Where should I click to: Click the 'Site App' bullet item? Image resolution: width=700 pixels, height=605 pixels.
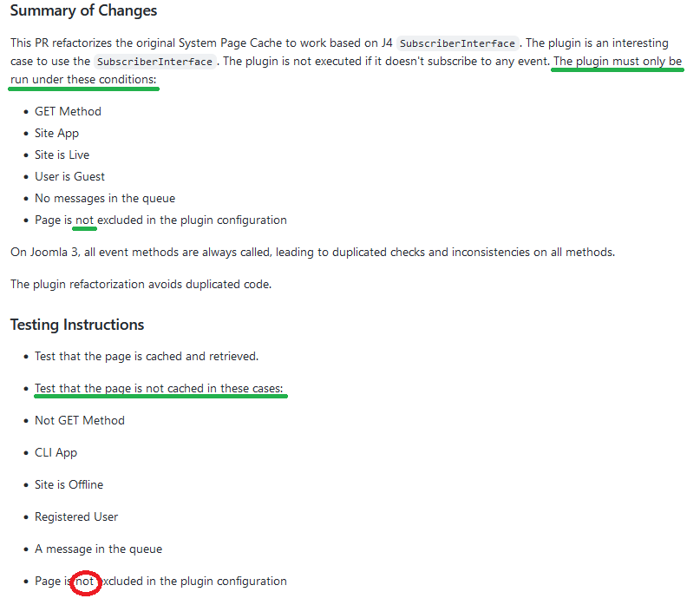[x=56, y=133]
